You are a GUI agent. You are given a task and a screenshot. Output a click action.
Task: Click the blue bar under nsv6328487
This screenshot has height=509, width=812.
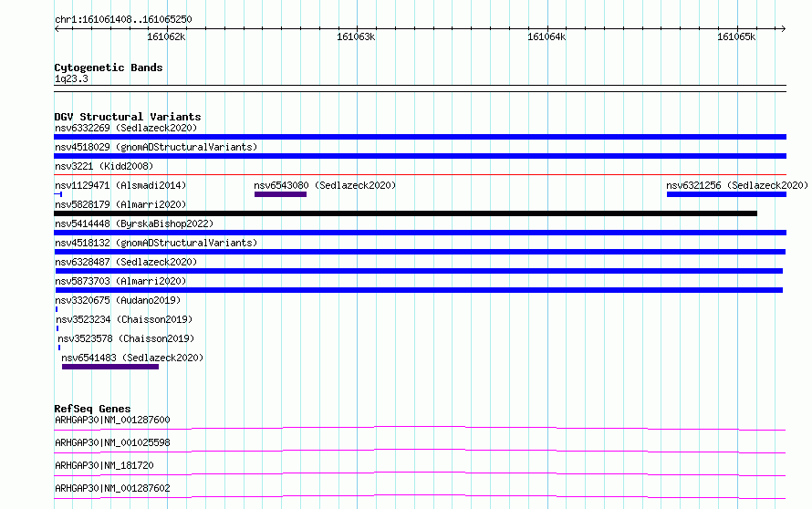(419, 271)
